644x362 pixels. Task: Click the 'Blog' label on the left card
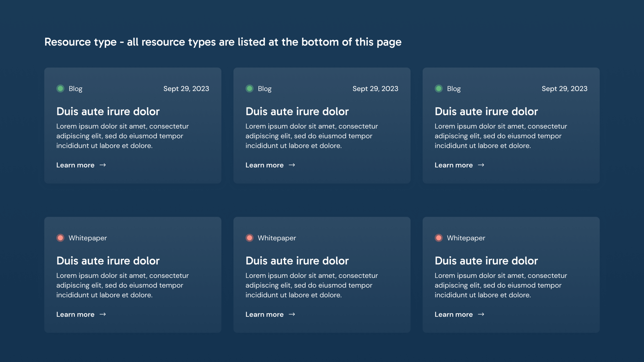[x=75, y=89]
